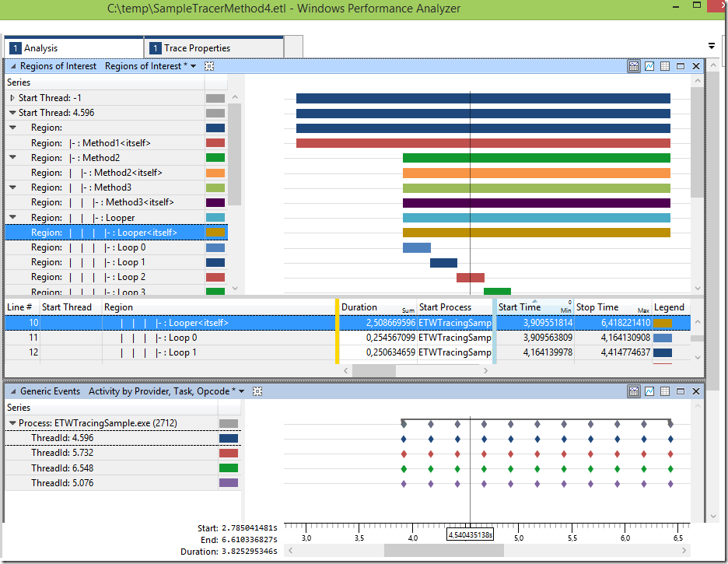Screen dimensions: 728x564
Task: Click the Regions of Interest view editor icon
Action: click(x=209, y=66)
